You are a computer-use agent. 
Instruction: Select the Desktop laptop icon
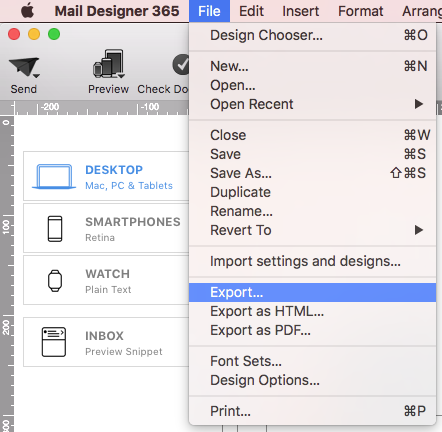[54, 177]
